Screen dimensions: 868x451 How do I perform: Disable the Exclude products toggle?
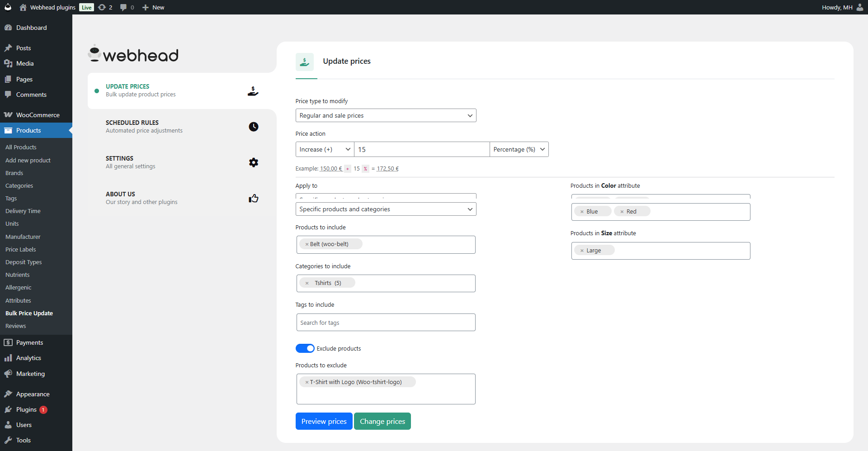(x=305, y=348)
